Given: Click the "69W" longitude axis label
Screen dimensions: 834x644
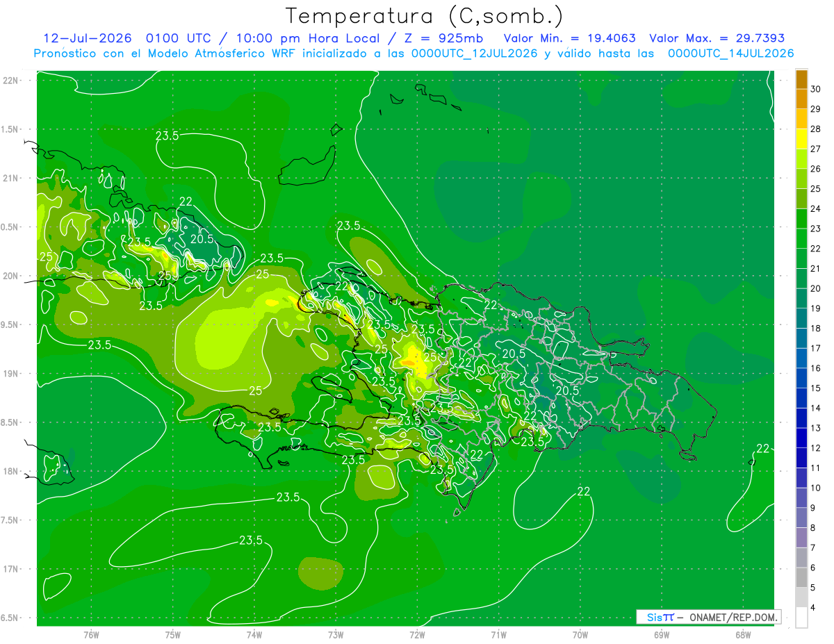Looking at the screenshot, I should [662, 635].
